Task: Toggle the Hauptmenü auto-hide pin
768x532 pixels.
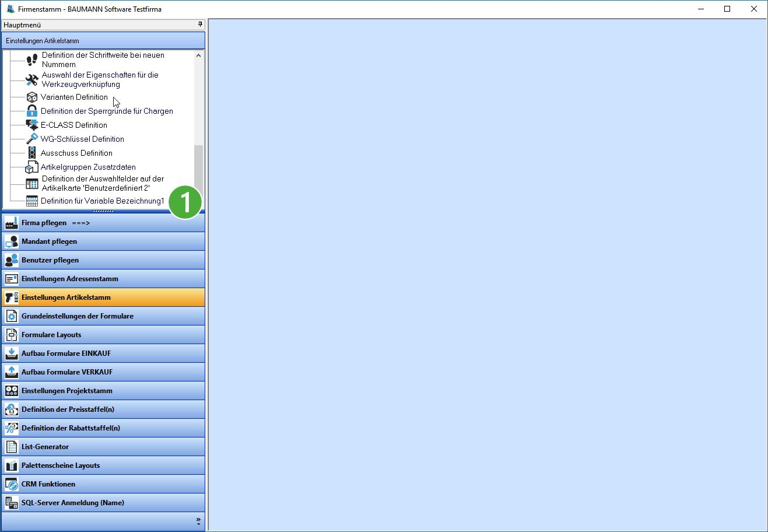Action: (x=200, y=24)
